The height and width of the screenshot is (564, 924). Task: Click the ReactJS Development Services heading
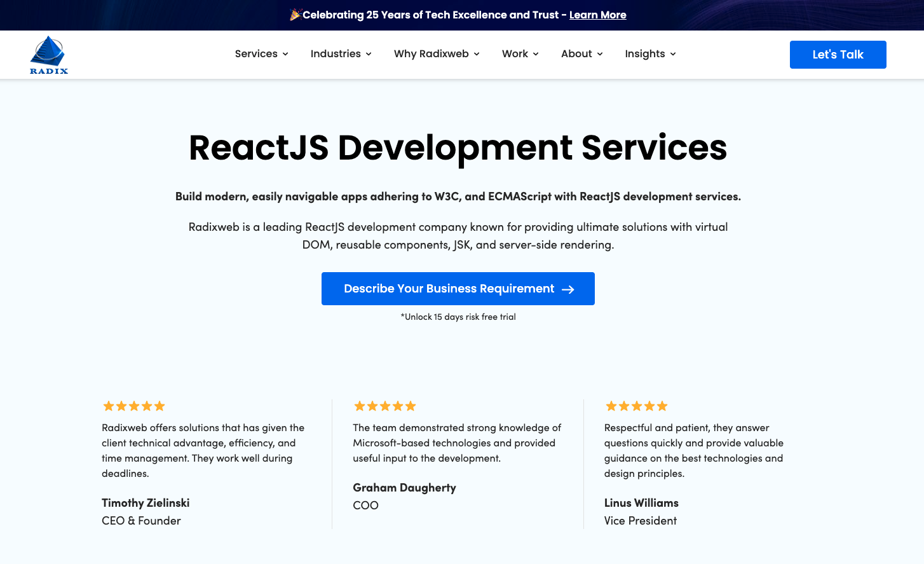pyautogui.click(x=458, y=148)
